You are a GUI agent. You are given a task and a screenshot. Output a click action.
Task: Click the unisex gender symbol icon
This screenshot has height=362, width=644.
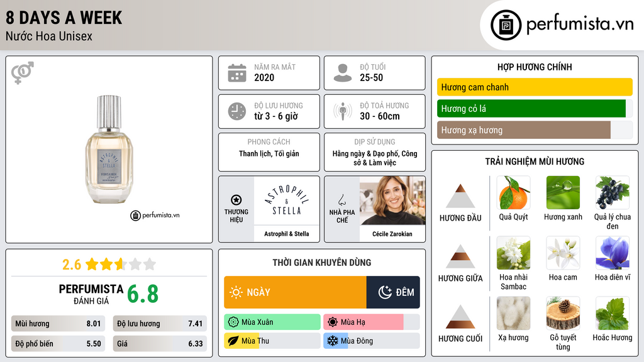tap(23, 73)
